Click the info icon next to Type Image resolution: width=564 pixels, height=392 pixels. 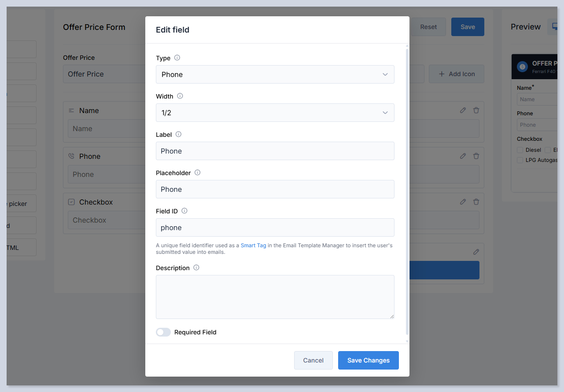coord(177,58)
